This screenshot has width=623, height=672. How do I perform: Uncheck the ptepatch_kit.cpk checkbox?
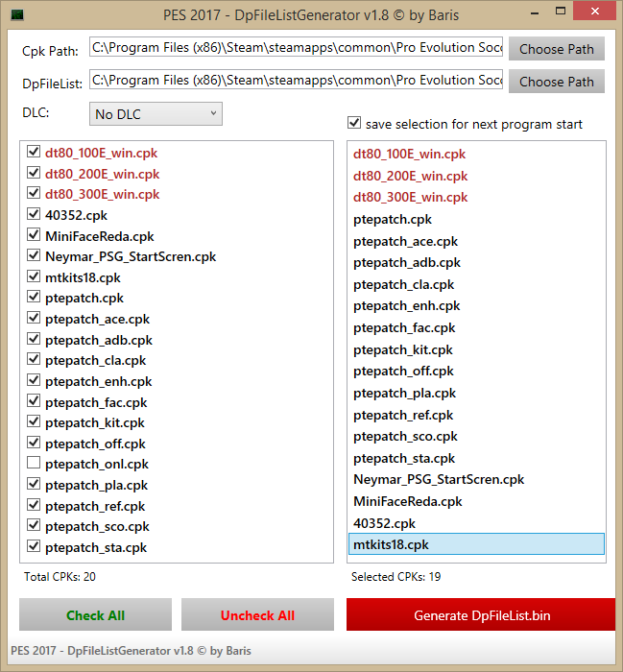[x=34, y=421]
